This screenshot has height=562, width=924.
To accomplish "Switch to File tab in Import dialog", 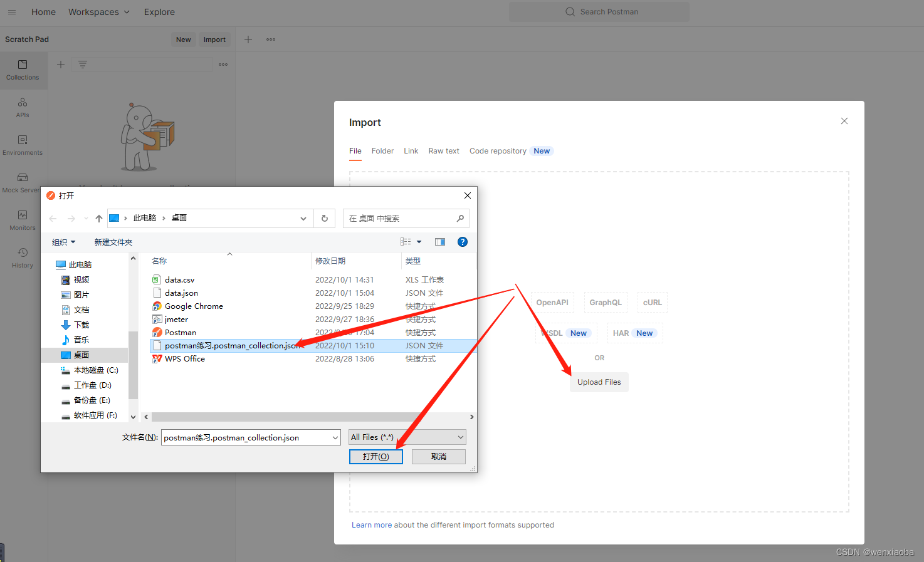I will point(355,151).
